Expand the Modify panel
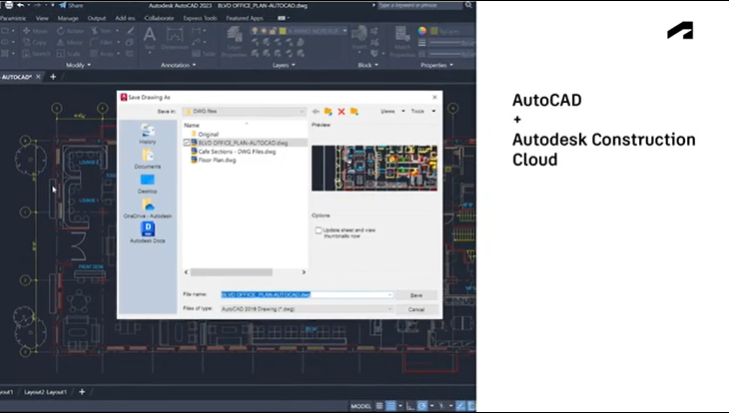Viewport: 729px width, 413px height. pyautogui.click(x=78, y=65)
